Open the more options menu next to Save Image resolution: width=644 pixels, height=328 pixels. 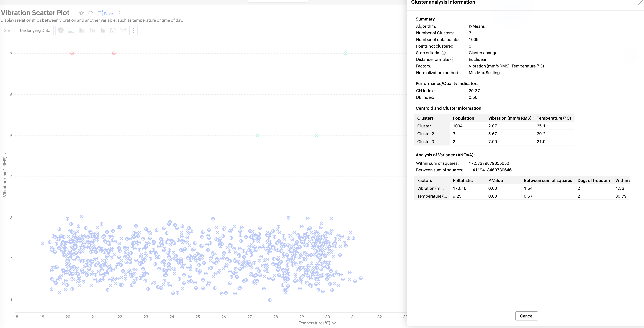tap(120, 13)
